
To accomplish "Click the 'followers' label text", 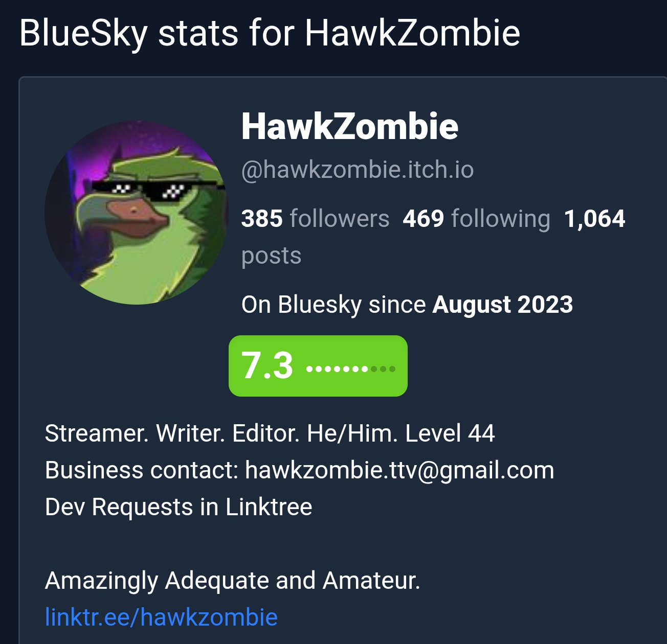I will point(340,219).
